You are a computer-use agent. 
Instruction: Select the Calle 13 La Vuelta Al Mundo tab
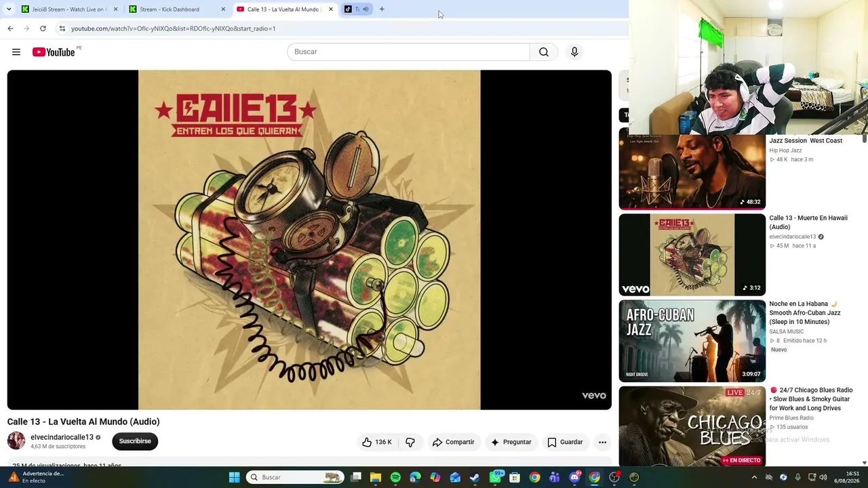click(285, 9)
